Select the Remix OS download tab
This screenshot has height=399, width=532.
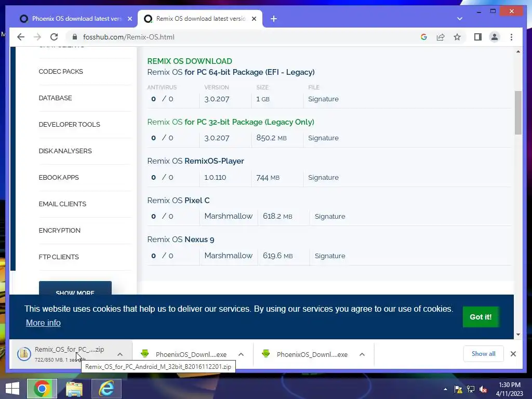click(200, 19)
